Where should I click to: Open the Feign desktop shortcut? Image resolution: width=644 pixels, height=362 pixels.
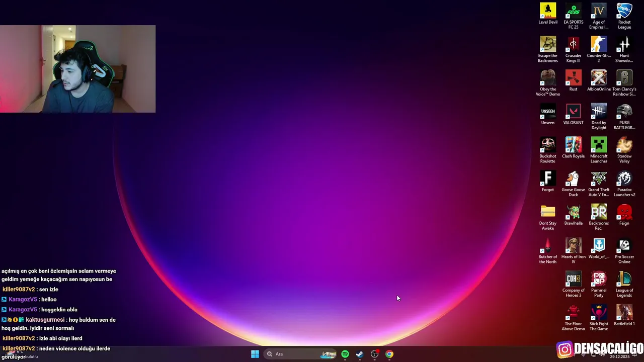[624, 215]
